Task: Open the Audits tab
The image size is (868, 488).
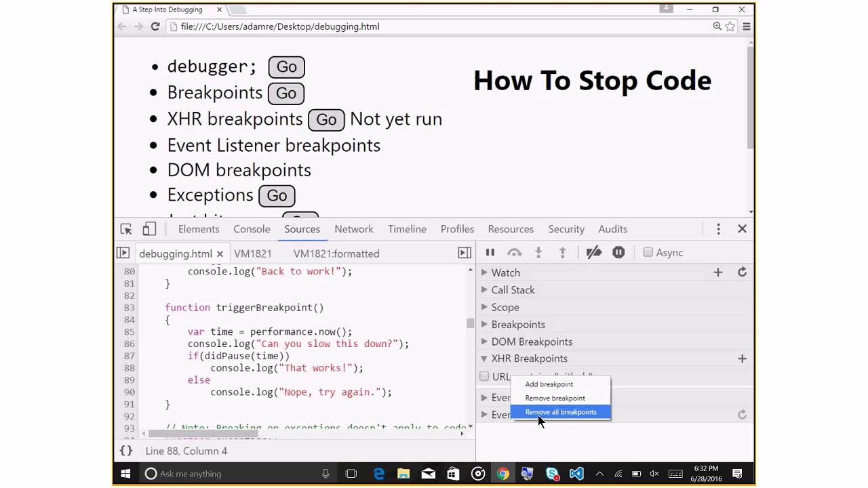Action: point(613,229)
